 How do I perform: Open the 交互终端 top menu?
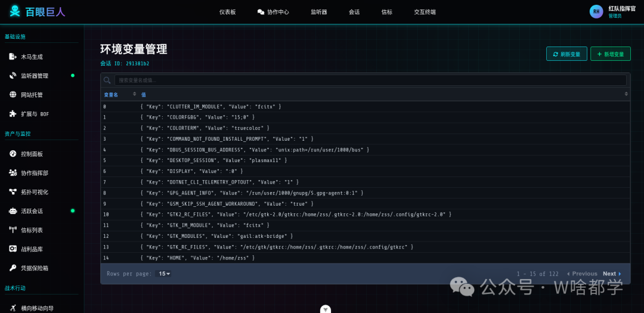(425, 12)
